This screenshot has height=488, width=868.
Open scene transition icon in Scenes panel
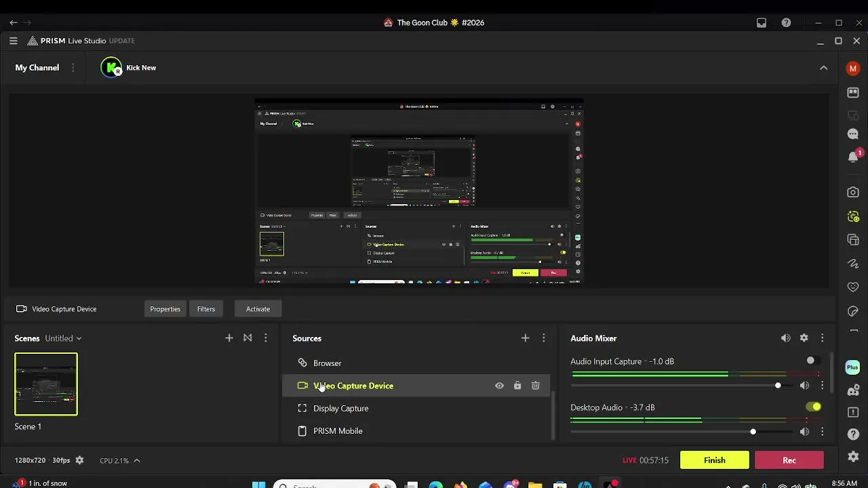tap(248, 338)
